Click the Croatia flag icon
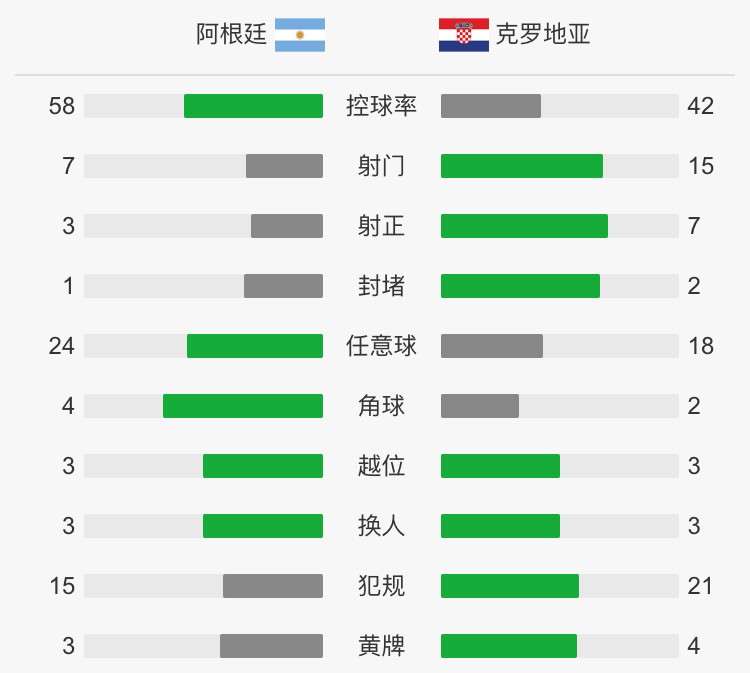This screenshot has width=750, height=673. pos(464,35)
